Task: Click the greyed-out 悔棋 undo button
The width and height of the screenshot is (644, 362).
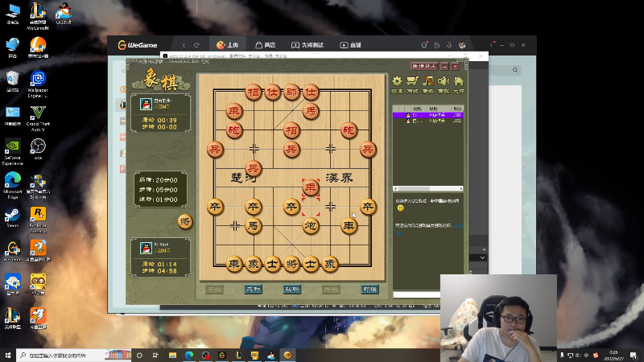Action: tap(331, 290)
